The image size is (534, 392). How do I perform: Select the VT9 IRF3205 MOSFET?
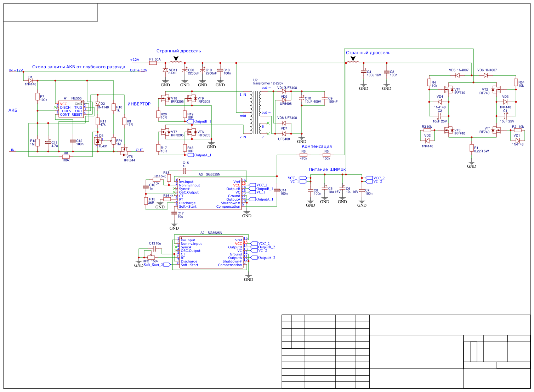coord(192,99)
